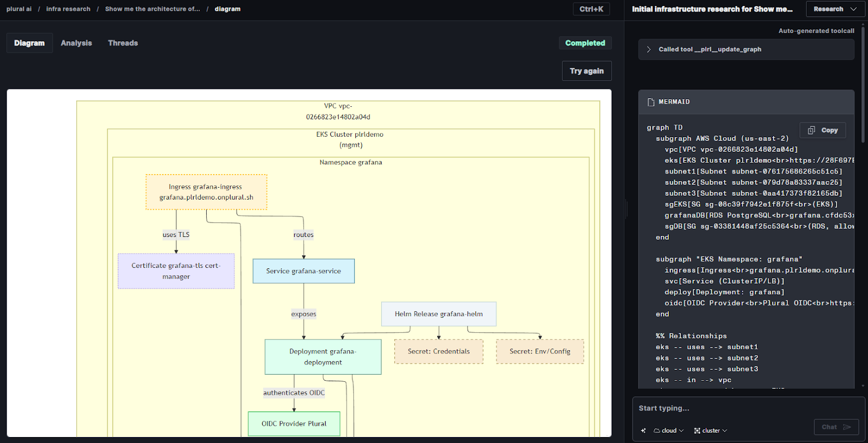Open the 'Show me the architecture of...' breadcrumb
The width and height of the screenshot is (868, 443).
tap(152, 9)
